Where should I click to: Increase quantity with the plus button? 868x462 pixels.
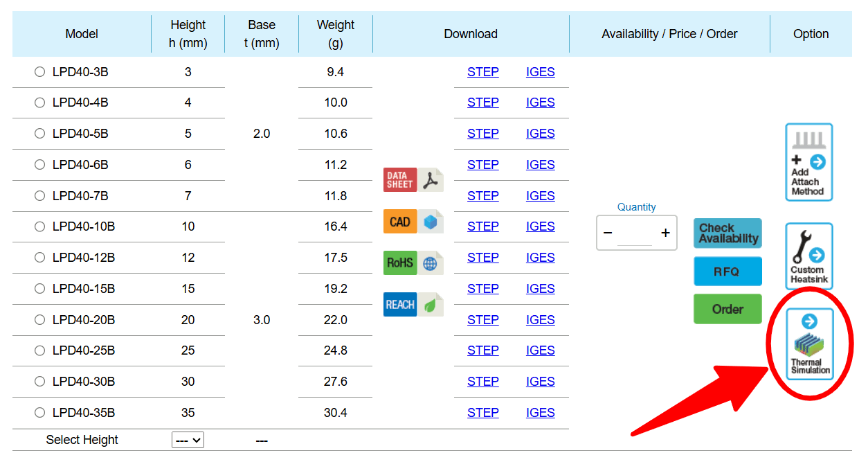[665, 233]
